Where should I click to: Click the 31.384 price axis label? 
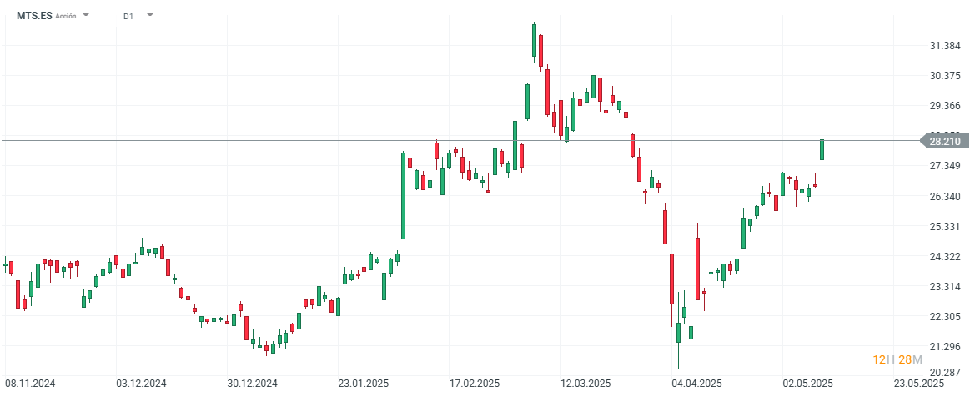(944, 46)
